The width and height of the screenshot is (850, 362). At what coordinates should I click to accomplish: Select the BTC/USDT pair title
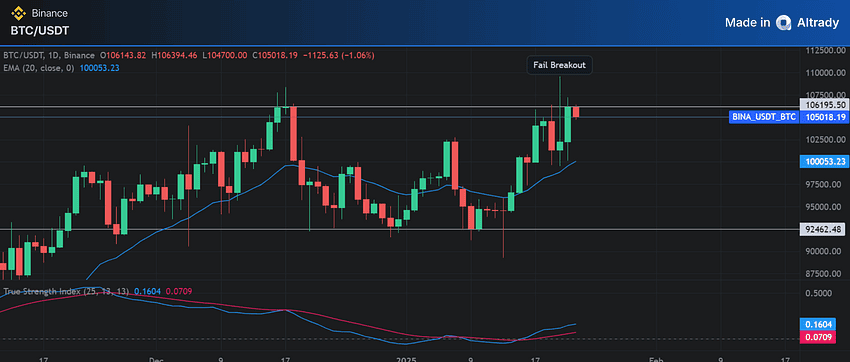click(x=40, y=31)
